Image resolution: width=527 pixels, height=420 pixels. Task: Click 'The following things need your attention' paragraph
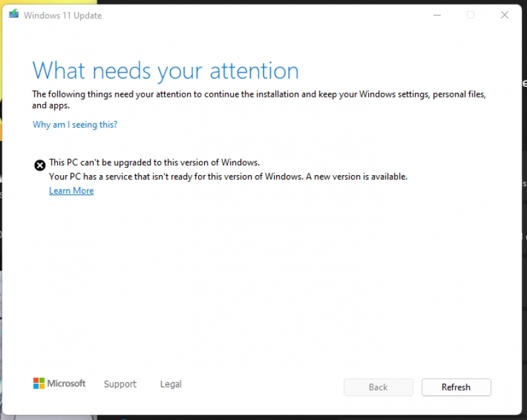259,99
